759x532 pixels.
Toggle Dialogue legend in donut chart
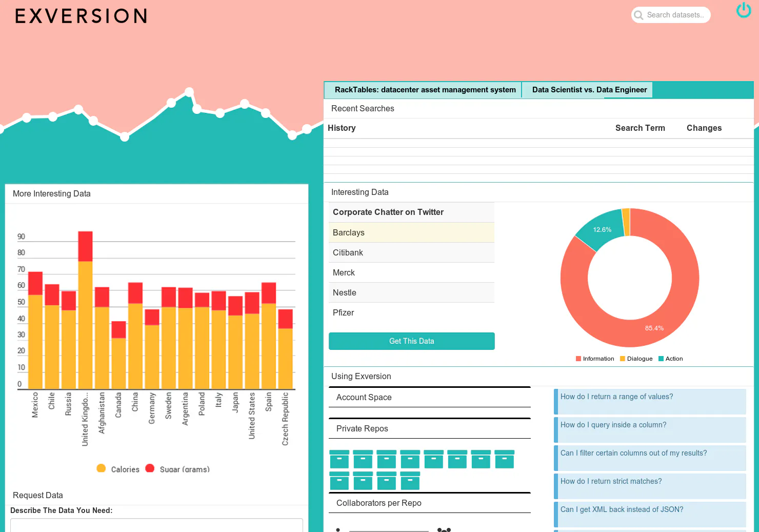636,359
